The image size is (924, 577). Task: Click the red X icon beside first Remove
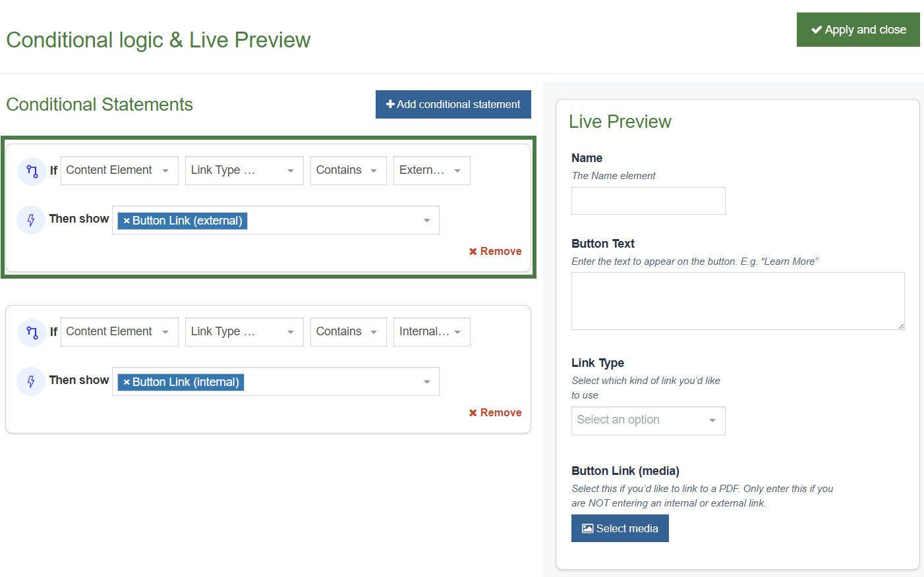[473, 251]
